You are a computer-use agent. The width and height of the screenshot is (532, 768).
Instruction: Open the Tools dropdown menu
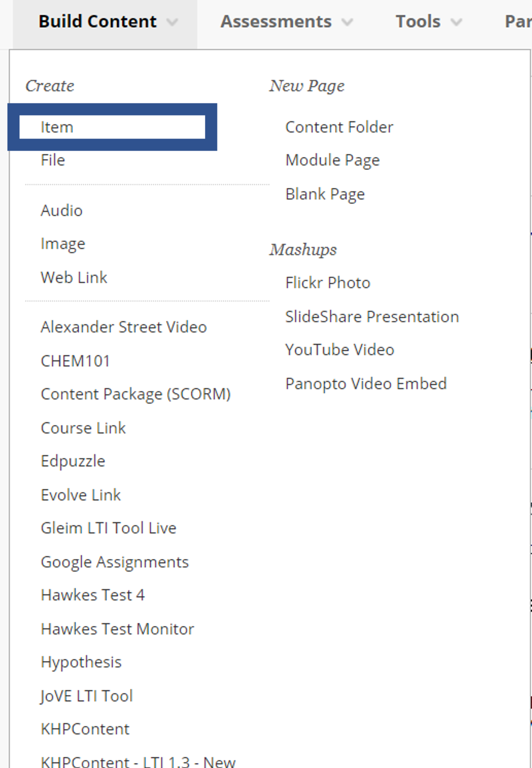[x=418, y=21]
